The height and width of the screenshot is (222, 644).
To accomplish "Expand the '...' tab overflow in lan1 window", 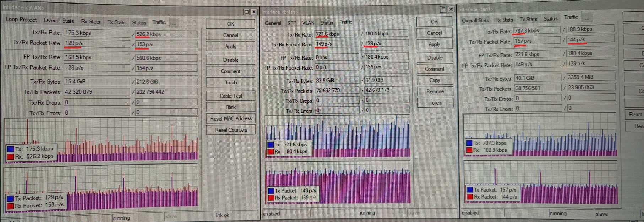I will [x=587, y=17].
